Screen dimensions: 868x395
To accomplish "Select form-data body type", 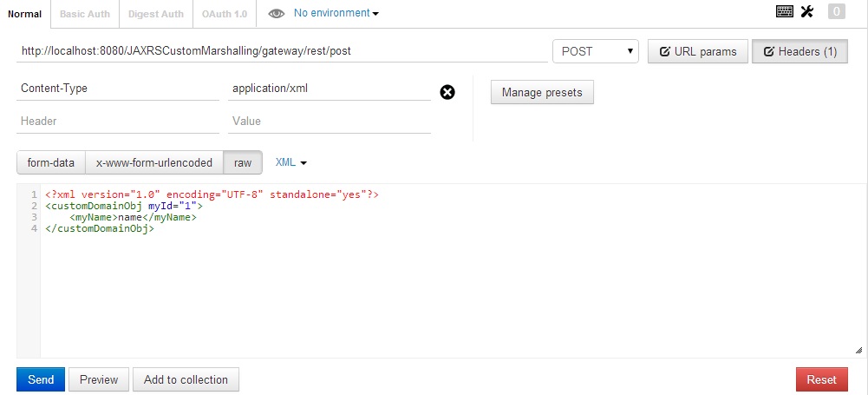I will click(x=51, y=162).
